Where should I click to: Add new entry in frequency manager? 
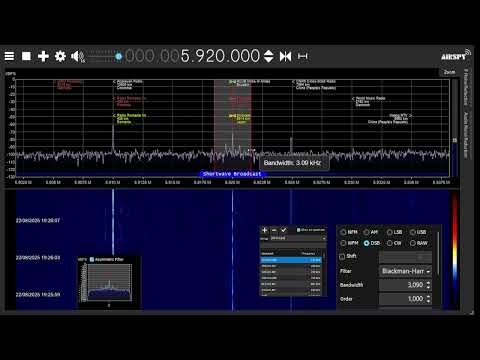[x=265, y=230]
